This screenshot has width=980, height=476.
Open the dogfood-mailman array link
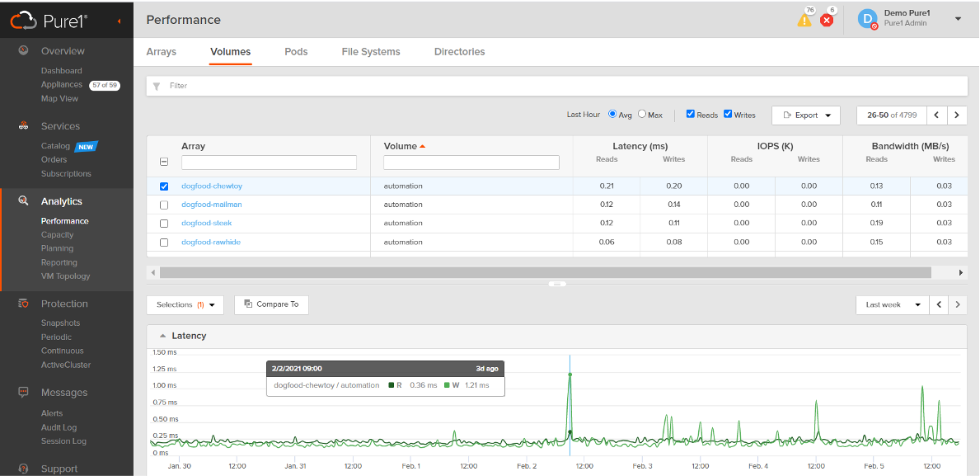click(212, 205)
